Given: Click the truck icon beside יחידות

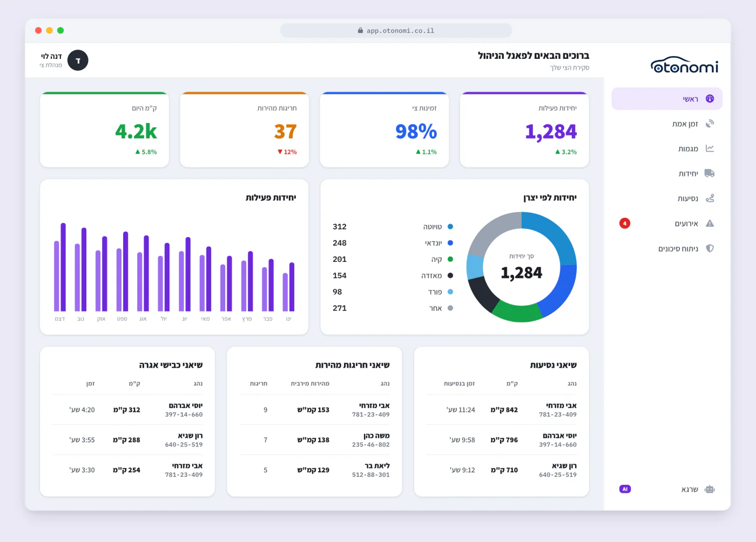Looking at the screenshot, I should click(x=710, y=173).
